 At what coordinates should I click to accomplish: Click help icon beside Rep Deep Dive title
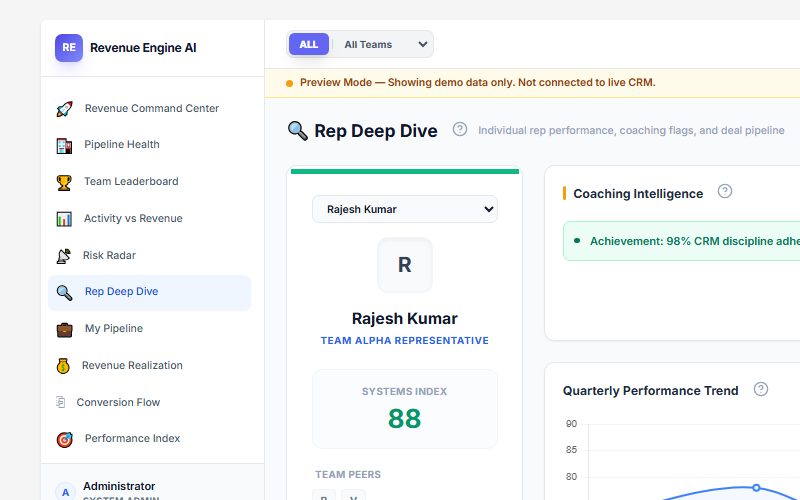(460, 129)
